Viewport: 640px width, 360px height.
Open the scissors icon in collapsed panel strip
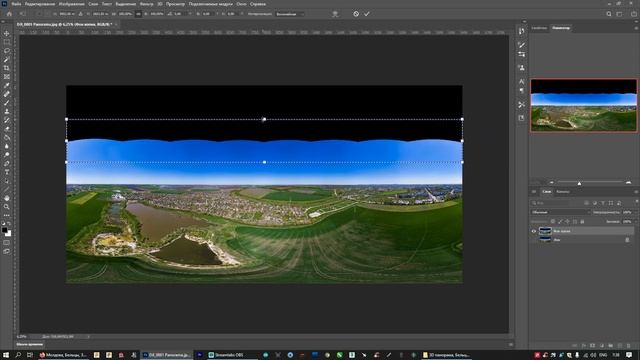point(521,105)
